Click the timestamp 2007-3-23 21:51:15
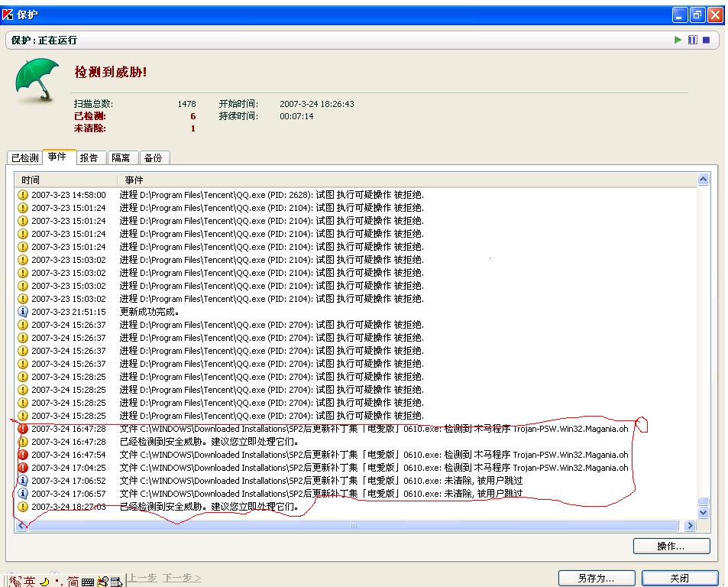728x587 pixels. 69,312
